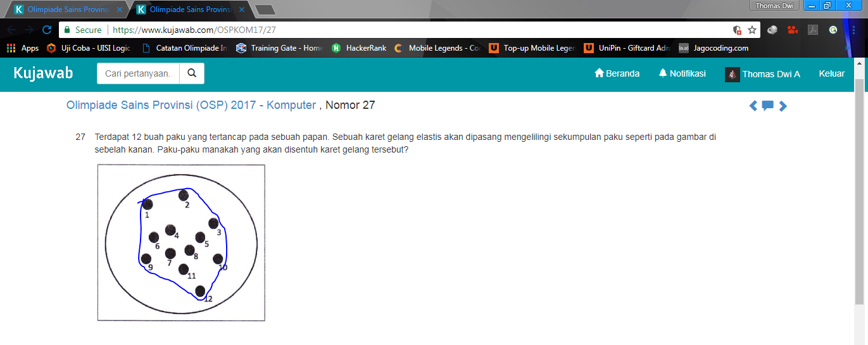Click the blocked content shield icon
This screenshot has width=868, height=345.
coord(737,30)
